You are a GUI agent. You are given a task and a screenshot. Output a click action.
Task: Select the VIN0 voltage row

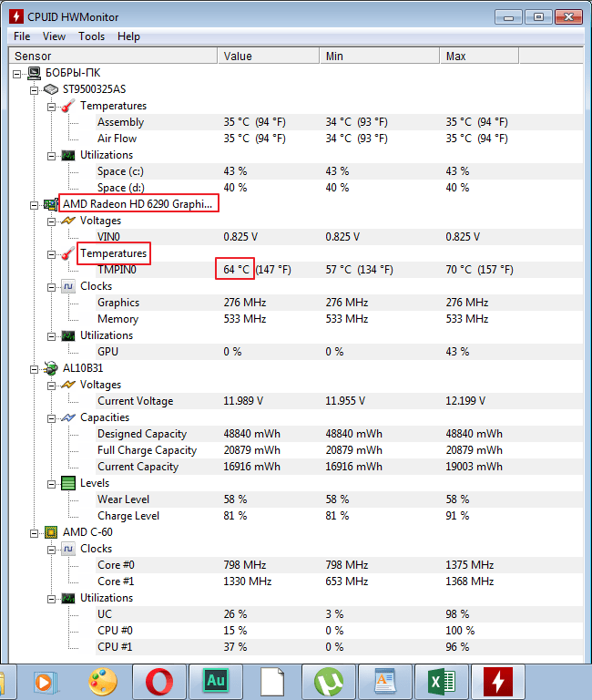point(339,237)
